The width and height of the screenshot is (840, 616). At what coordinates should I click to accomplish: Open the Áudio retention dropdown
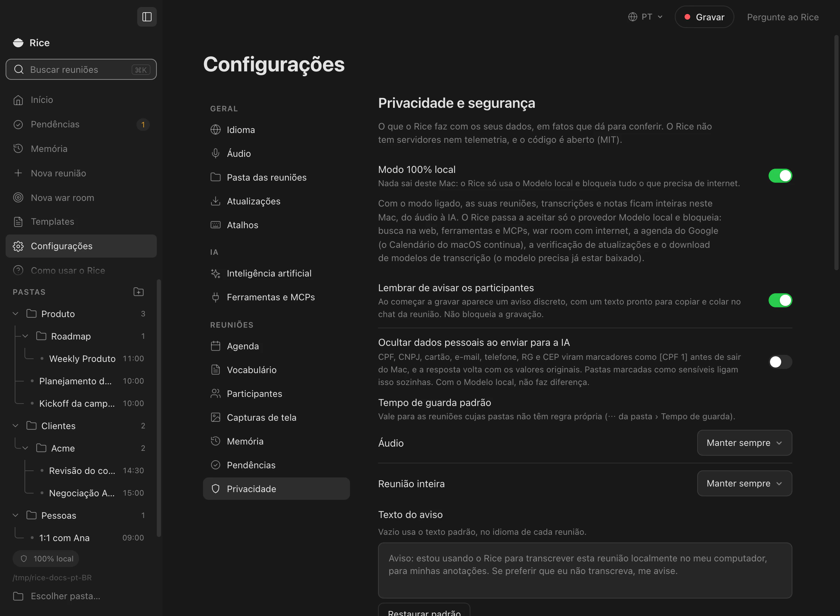tap(744, 443)
